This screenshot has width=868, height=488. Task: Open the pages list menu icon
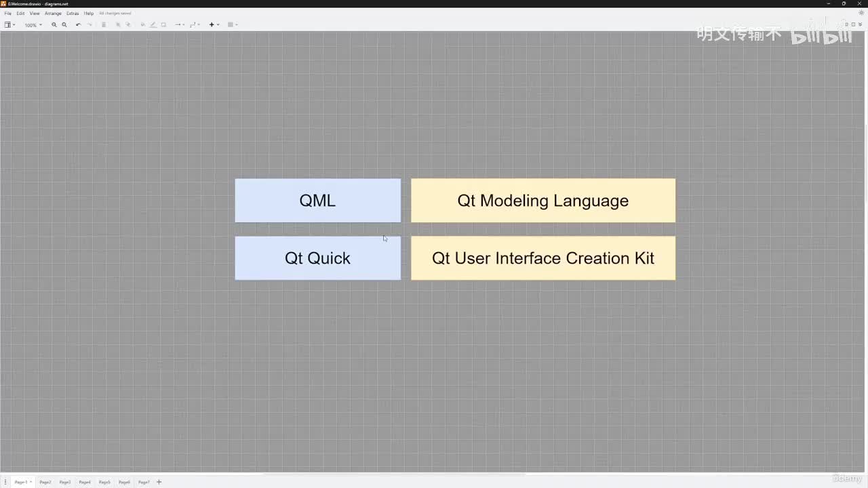5,482
